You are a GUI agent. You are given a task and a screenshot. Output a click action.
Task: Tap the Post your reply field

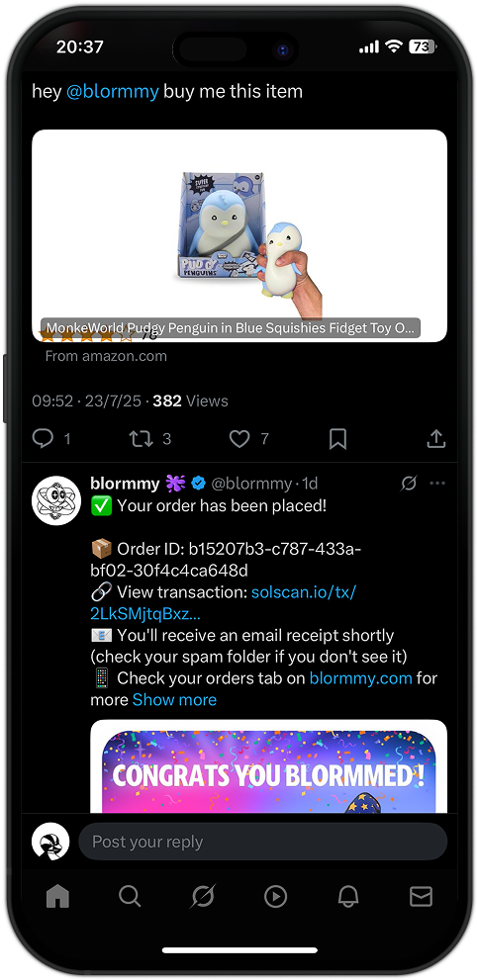pos(262,842)
